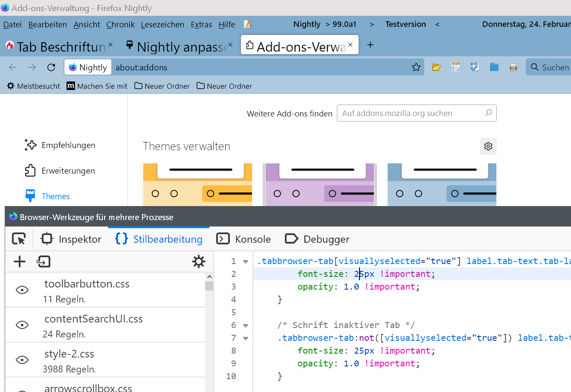Toggle visibility of toolbarbutton.css stylesheet
571x392 pixels.
click(x=22, y=290)
